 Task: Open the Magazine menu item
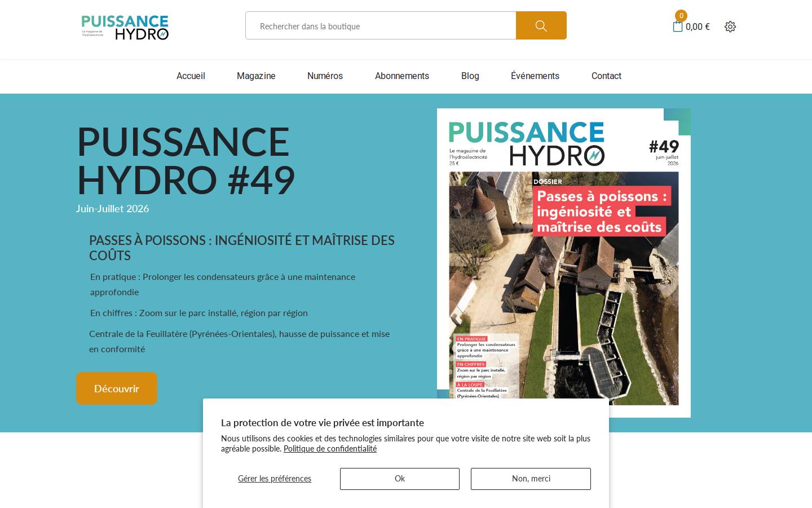[256, 76]
